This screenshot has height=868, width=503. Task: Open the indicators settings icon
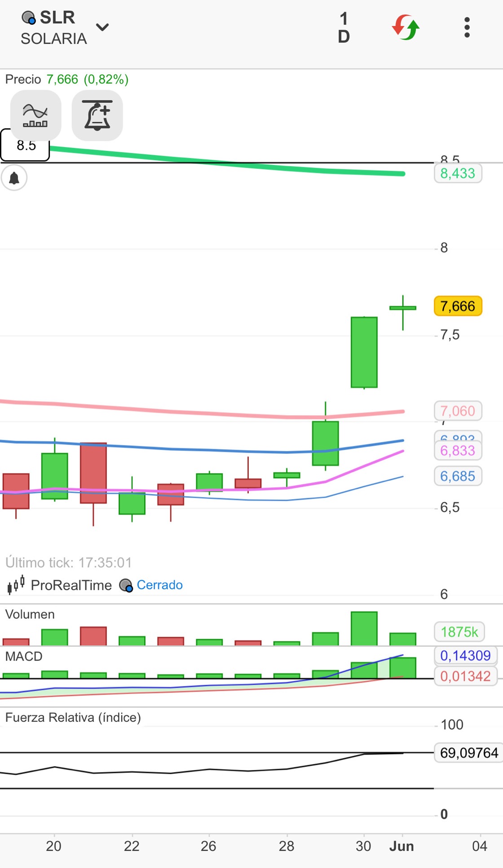pos(35,116)
